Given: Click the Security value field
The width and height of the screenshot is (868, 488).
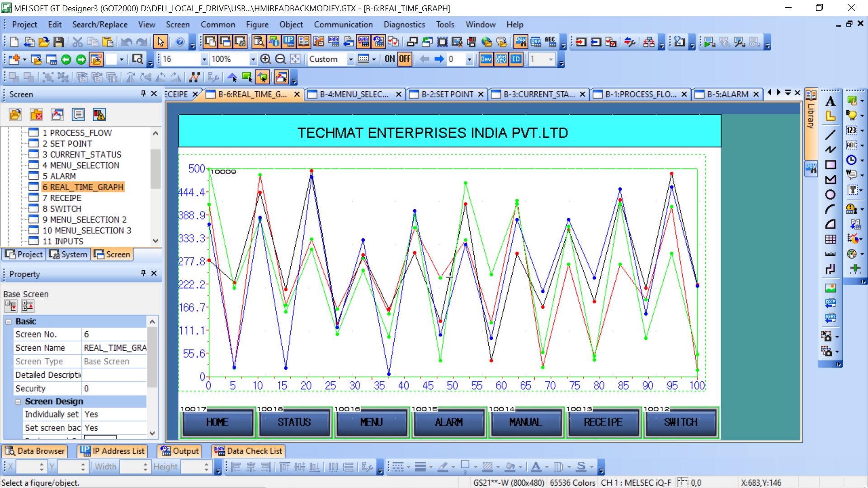Looking at the screenshot, I should pos(114,389).
